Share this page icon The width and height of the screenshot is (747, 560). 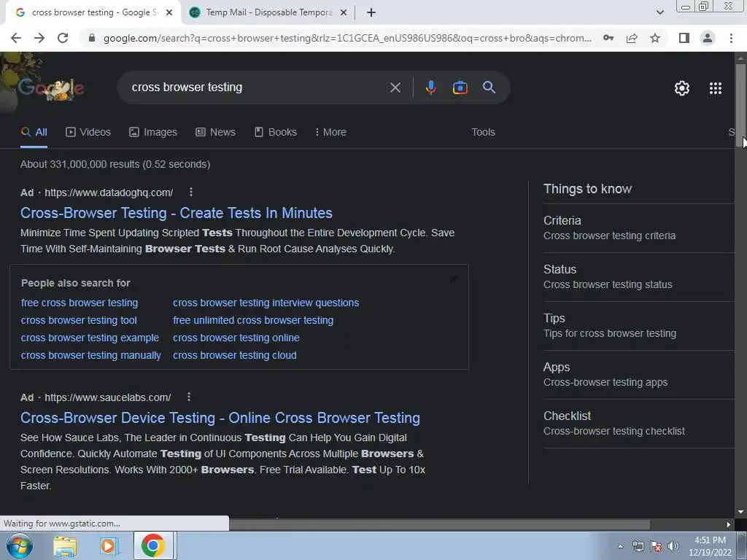click(632, 38)
